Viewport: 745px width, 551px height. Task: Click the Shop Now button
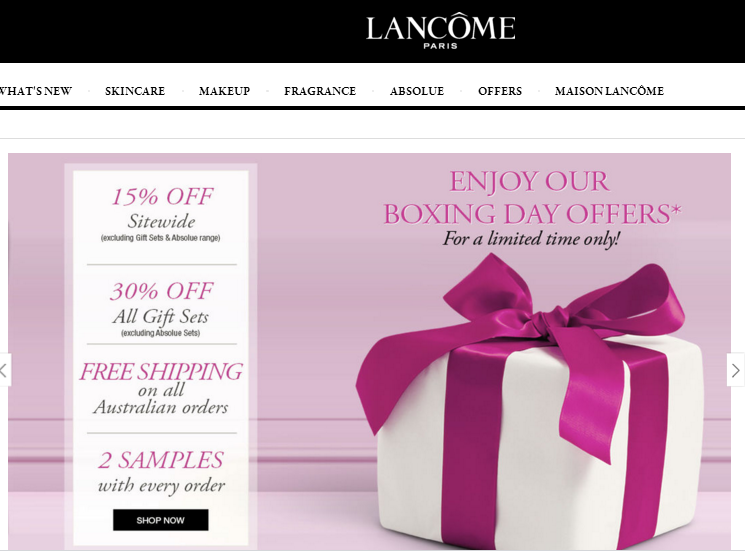click(x=161, y=520)
